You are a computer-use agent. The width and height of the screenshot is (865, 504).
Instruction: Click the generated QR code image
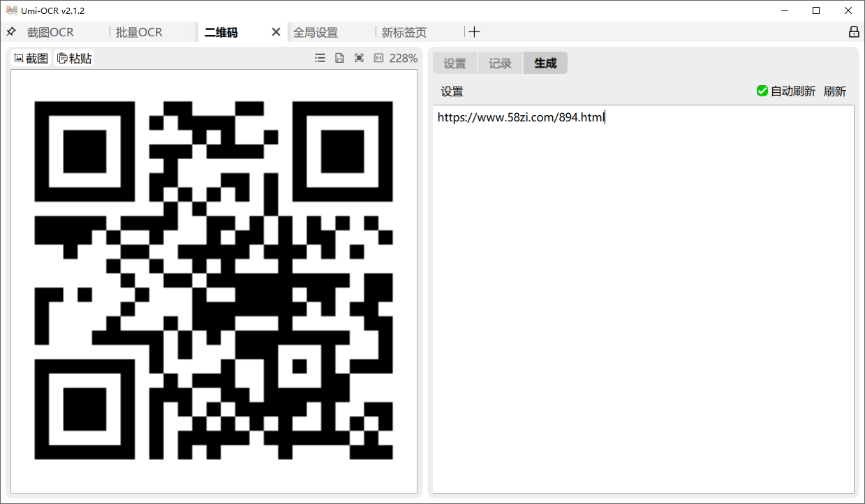tap(214, 280)
